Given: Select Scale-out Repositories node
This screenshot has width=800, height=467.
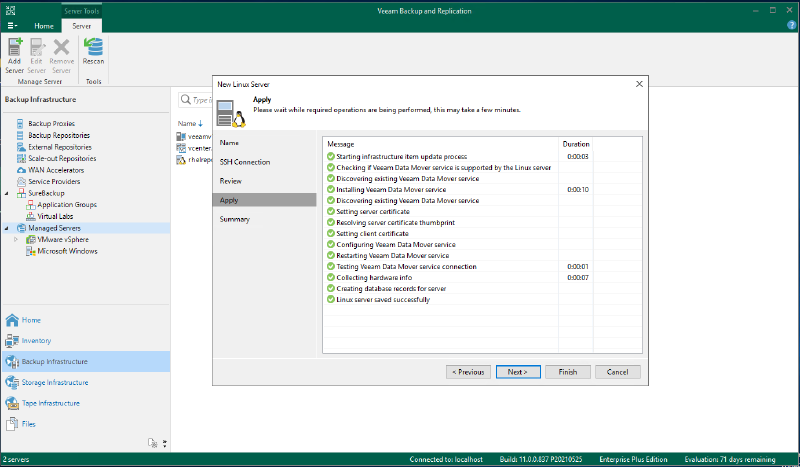Looking at the screenshot, I should [62, 158].
